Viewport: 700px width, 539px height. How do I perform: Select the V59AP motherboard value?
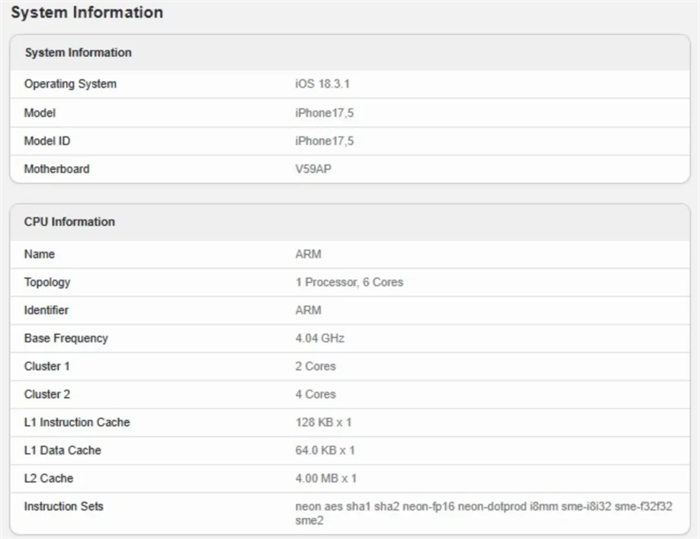pos(313,169)
